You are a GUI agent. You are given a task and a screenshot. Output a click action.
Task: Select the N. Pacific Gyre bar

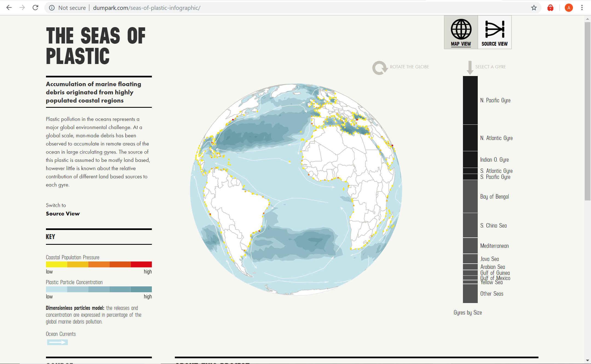470,100
